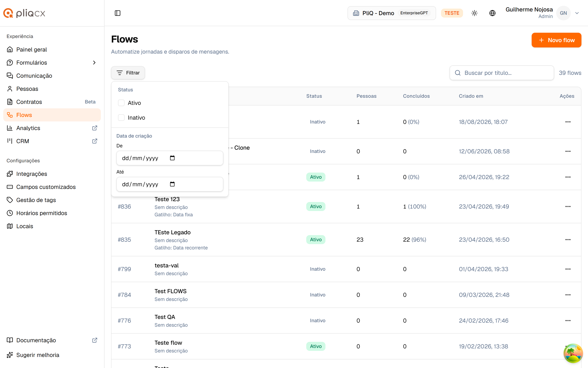The height and width of the screenshot is (368, 588).
Task: Open calendar picker in the De date field
Action: pos(172,158)
